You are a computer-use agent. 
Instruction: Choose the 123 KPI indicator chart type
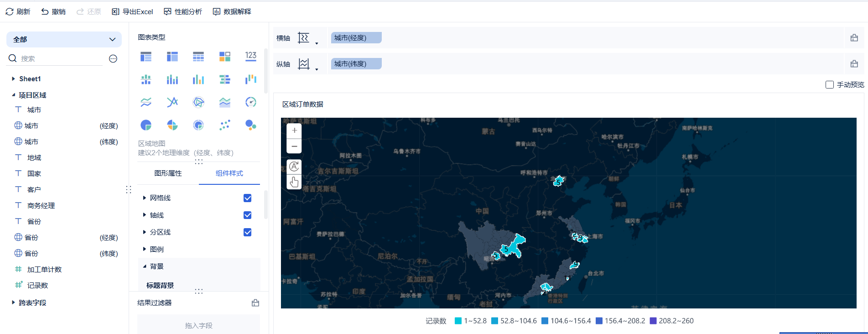click(251, 56)
